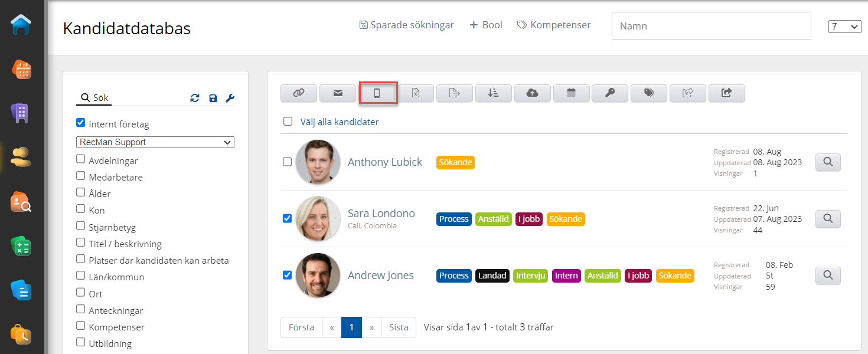Click the wrench settings icon in search panel
The height and width of the screenshot is (354, 868).
click(x=230, y=98)
